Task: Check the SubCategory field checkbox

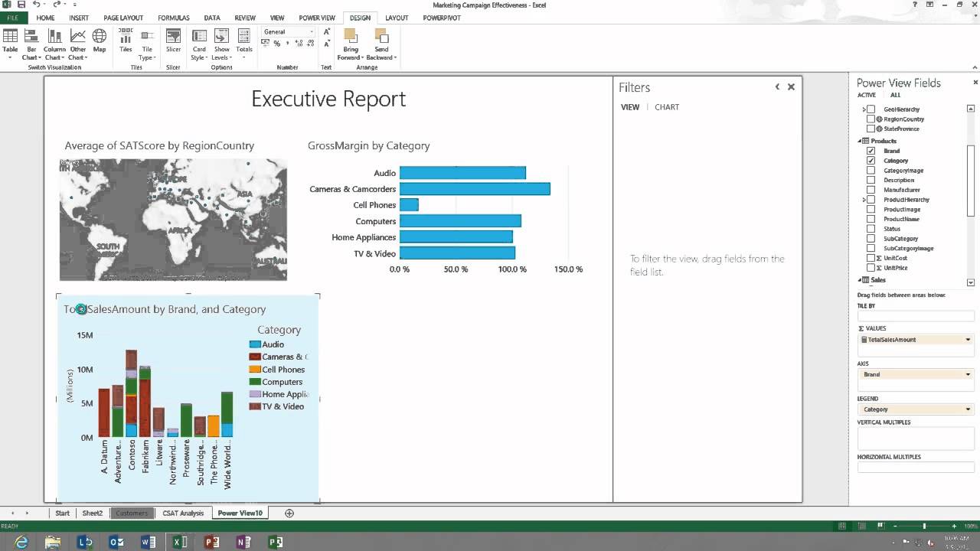Action: (871, 239)
